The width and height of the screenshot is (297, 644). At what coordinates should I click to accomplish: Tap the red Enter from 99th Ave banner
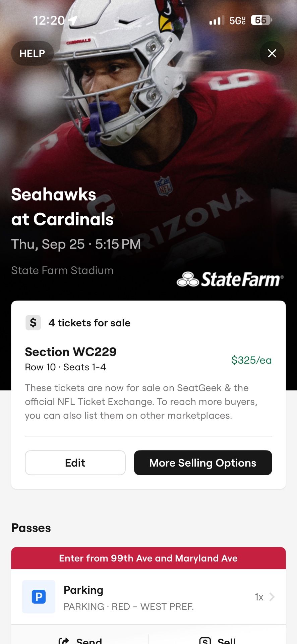[x=148, y=558]
